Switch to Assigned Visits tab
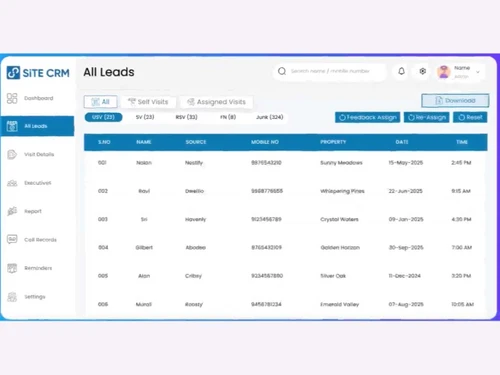Image resolution: width=500 pixels, height=375 pixels. coord(216,102)
